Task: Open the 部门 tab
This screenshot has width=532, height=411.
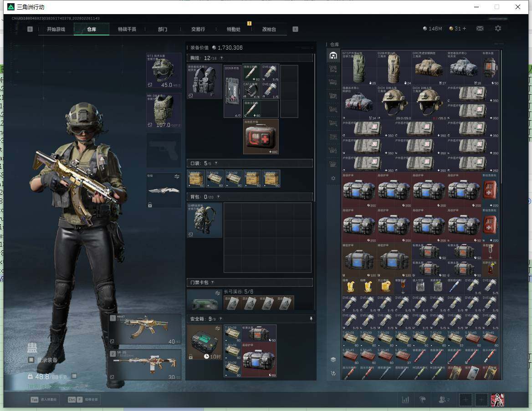Action: 163,29
